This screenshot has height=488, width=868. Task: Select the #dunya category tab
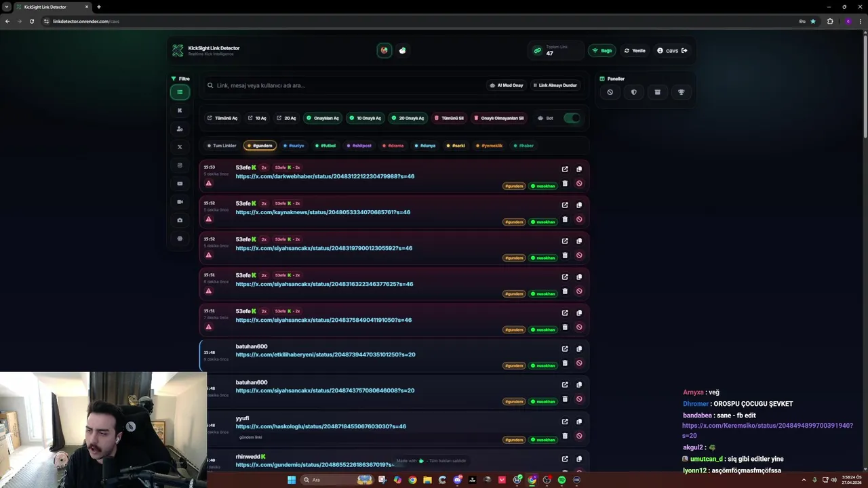pos(425,146)
